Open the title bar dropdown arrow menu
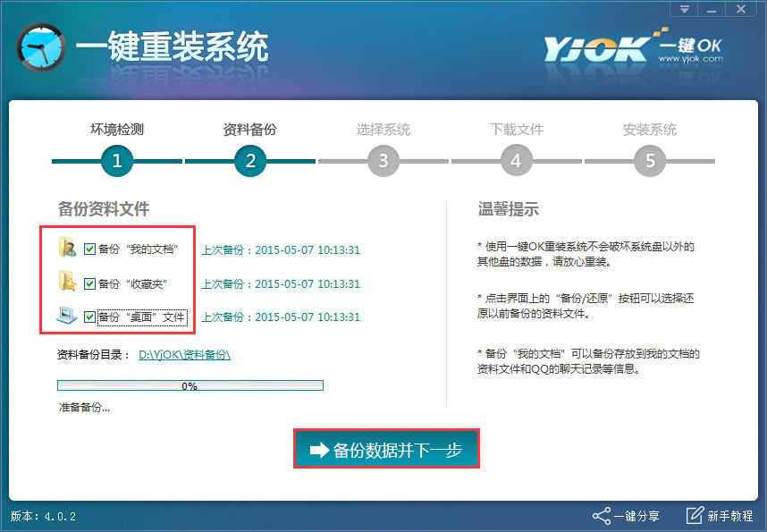Viewport: 767px width, 532px height. pos(683,10)
